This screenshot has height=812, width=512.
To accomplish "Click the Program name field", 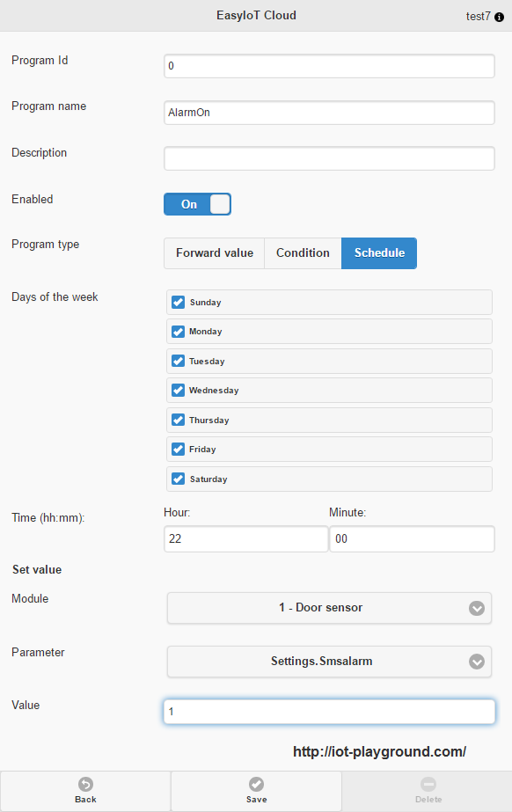I will [x=329, y=113].
